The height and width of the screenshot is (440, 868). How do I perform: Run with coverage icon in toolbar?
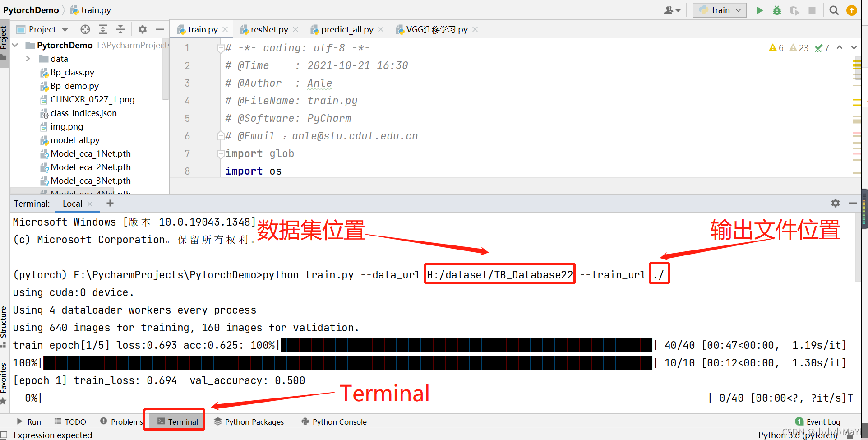[794, 10]
